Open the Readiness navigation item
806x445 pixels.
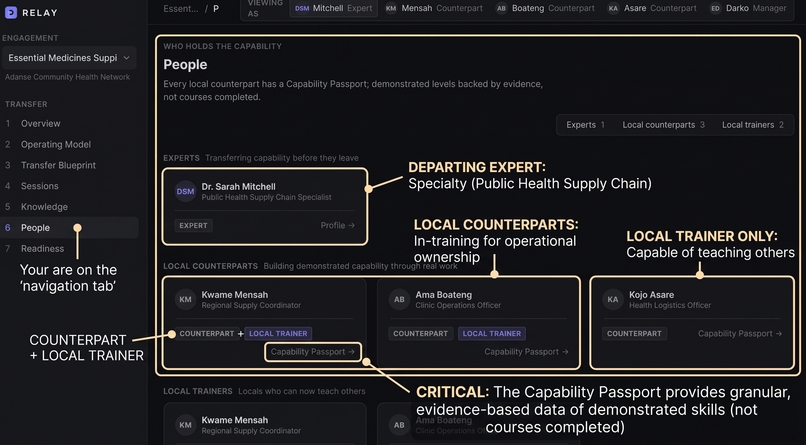[x=69, y=249]
